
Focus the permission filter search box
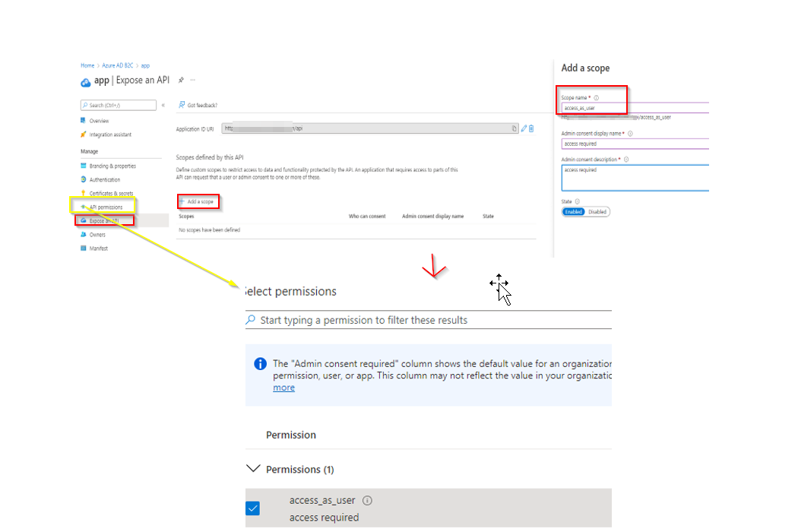coord(429,320)
